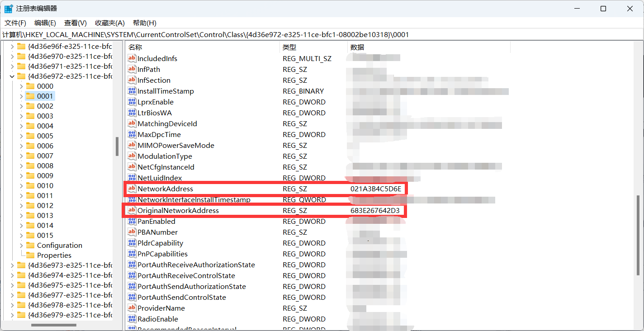Click the MatchingDeviceId value icon
The image size is (644, 331).
[x=132, y=123]
